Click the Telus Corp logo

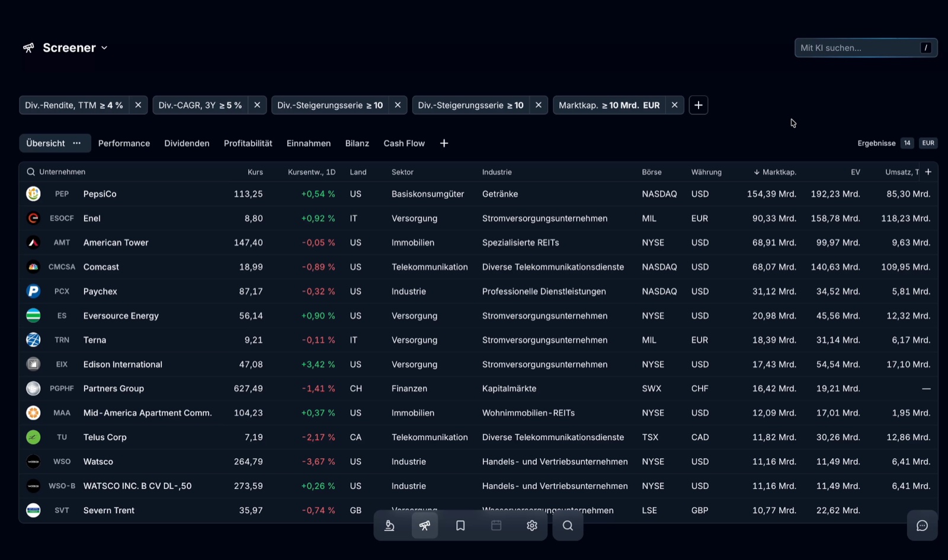coord(33,437)
